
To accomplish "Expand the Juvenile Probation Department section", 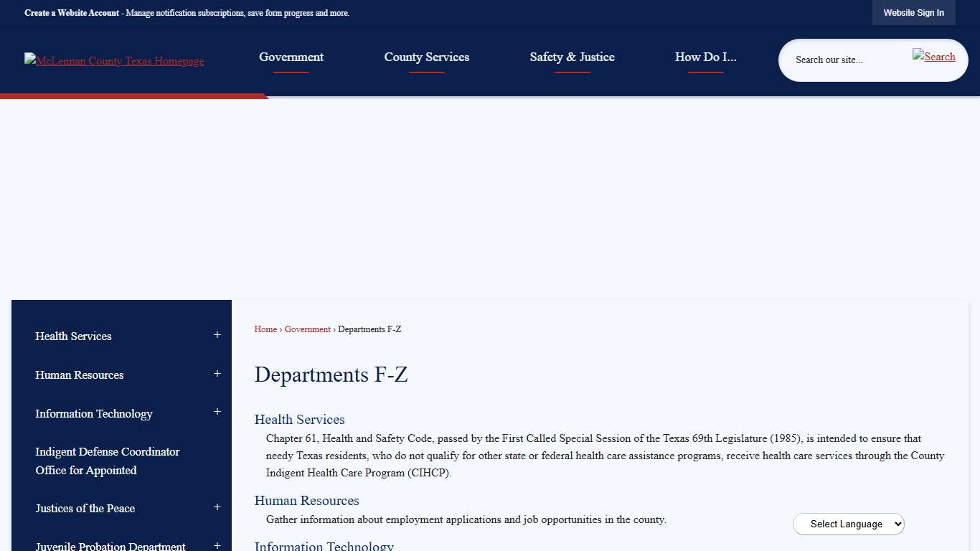I will tap(217, 545).
